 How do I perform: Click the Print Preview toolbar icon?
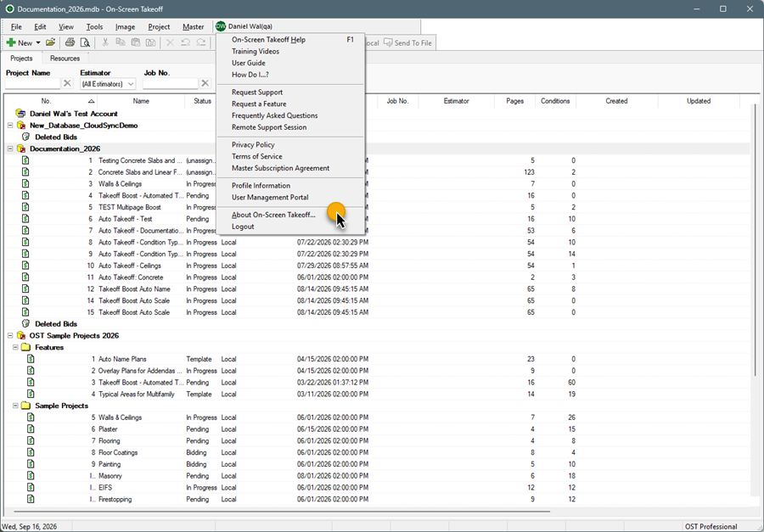pos(85,43)
